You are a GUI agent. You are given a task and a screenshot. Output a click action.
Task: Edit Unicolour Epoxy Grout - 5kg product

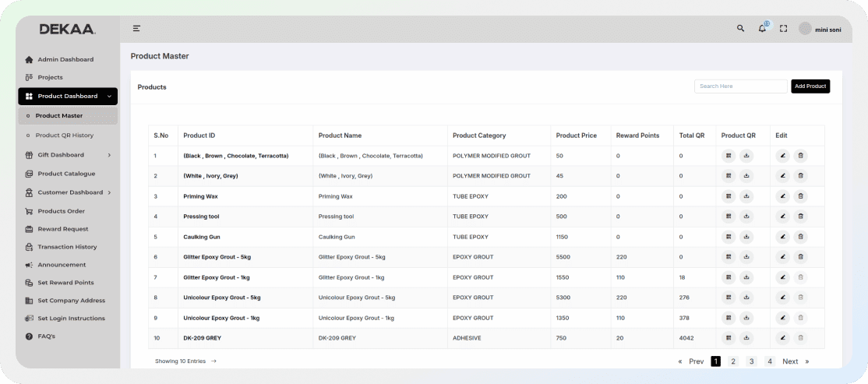(x=782, y=298)
